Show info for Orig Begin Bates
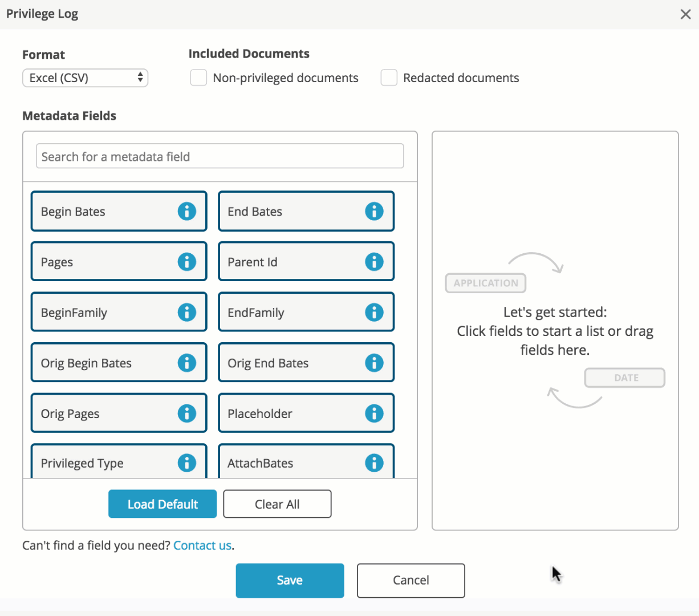 click(x=186, y=363)
